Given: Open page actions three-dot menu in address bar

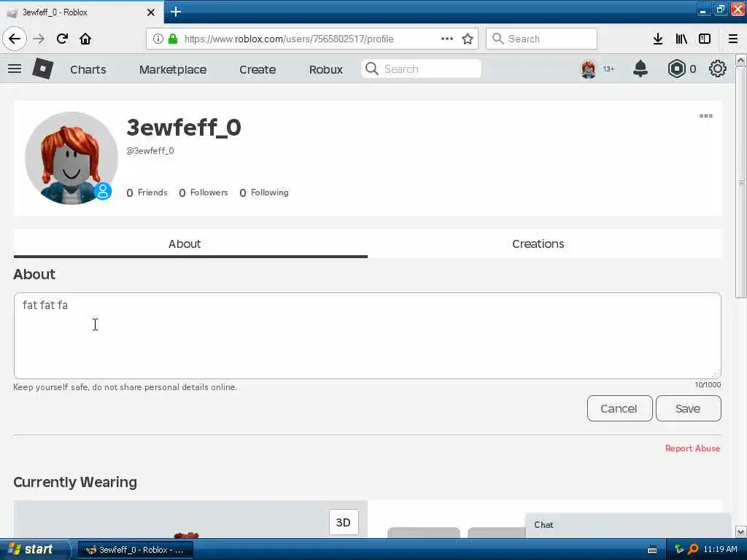Looking at the screenshot, I should (x=447, y=39).
